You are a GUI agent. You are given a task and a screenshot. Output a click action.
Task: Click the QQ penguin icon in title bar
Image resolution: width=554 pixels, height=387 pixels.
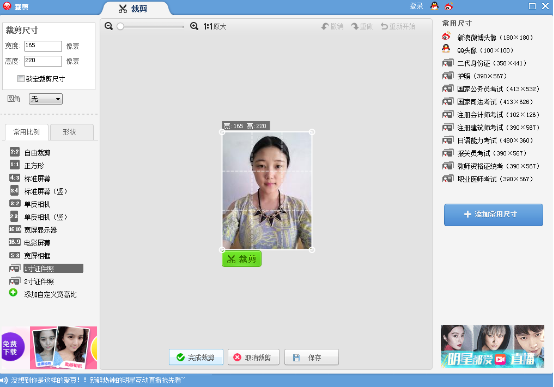pyautogui.click(x=434, y=6)
